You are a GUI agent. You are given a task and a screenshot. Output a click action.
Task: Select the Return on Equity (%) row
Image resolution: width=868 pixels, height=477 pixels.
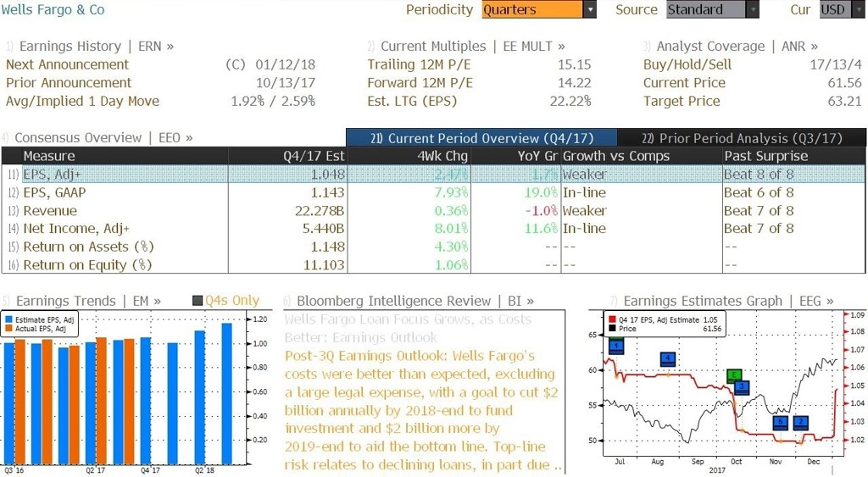pos(433,265)
